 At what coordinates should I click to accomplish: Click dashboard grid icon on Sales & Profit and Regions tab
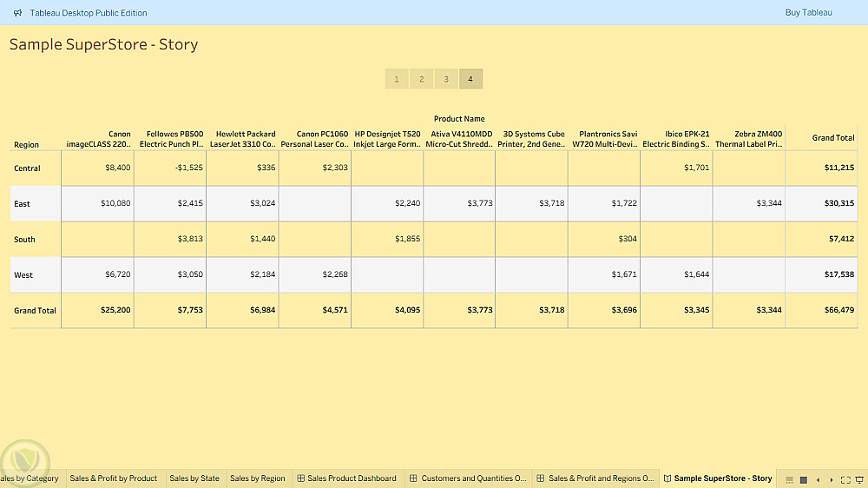pos(540,478)
